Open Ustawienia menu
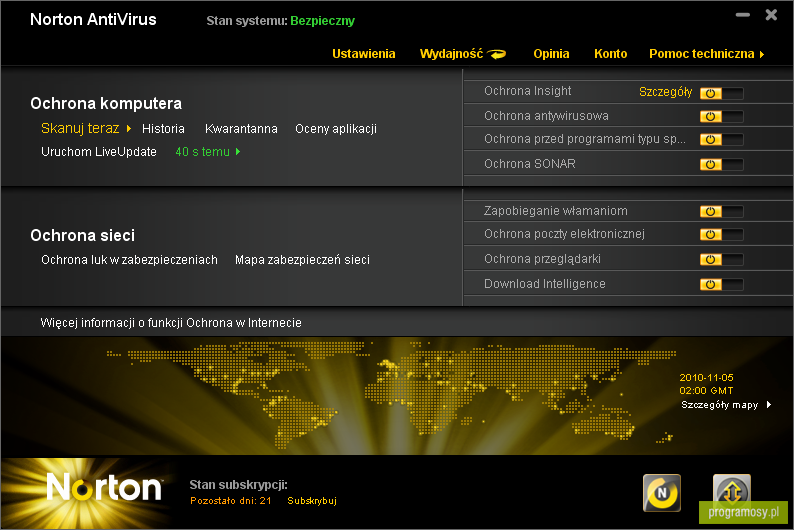Screen dimensions: 794x530 click(x=364, y=54)
